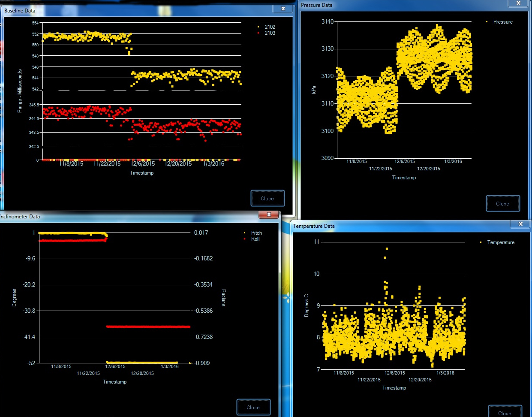The height and width of the screenshot is (417, 532).
Task: Click the kPa axis label
Action: click(x=314, y=90)
